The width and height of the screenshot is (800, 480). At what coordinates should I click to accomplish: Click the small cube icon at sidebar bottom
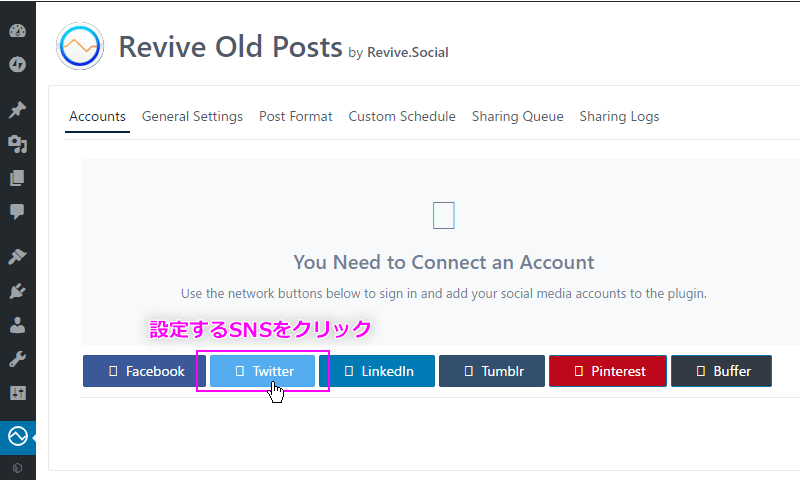[x=17, y=468]
